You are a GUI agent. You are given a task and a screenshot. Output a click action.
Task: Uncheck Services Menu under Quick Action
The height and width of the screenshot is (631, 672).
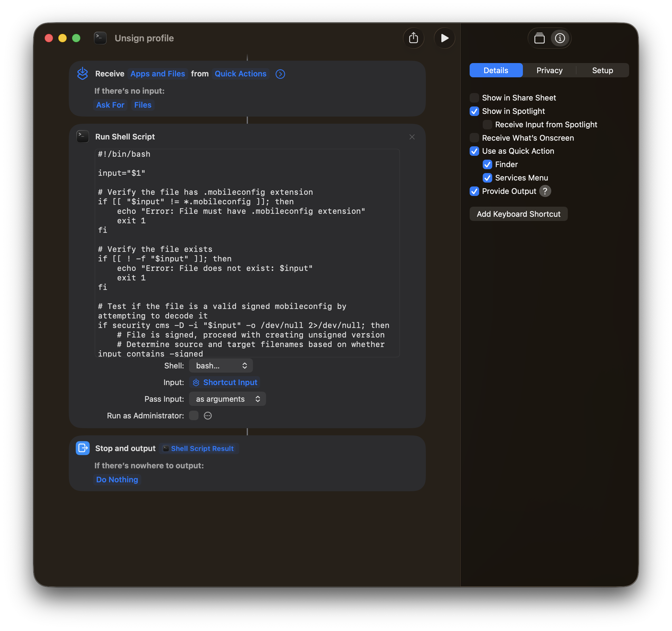coord(487,178)
